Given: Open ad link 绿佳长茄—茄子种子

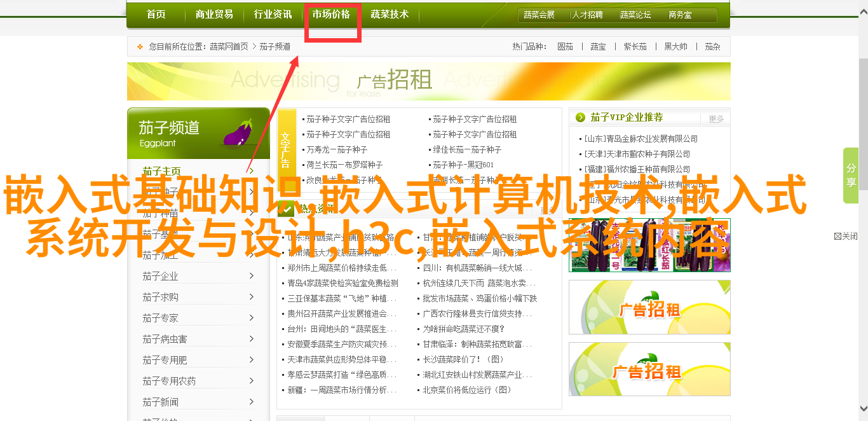Looking at the screenshot, I should click(467, 149).
